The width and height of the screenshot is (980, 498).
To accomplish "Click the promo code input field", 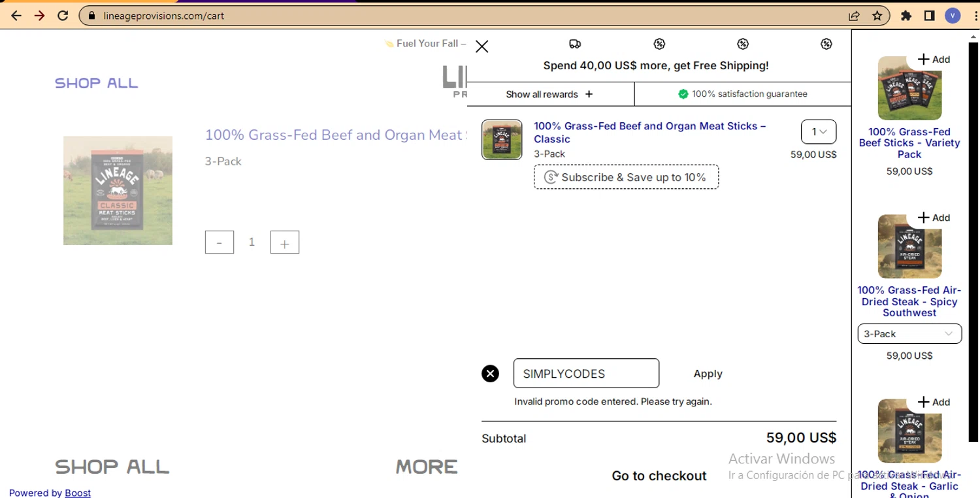I will pos(586,373).
